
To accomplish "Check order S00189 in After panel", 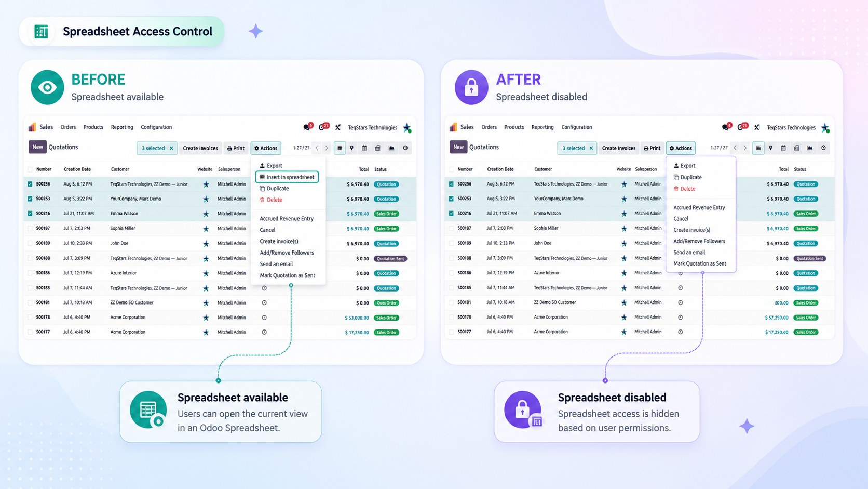I will 451,243.
